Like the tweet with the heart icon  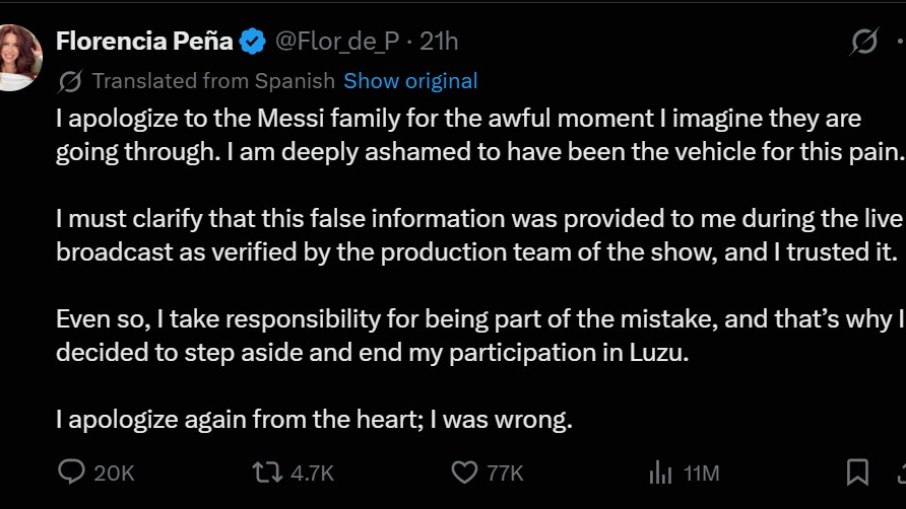(465, 473)
